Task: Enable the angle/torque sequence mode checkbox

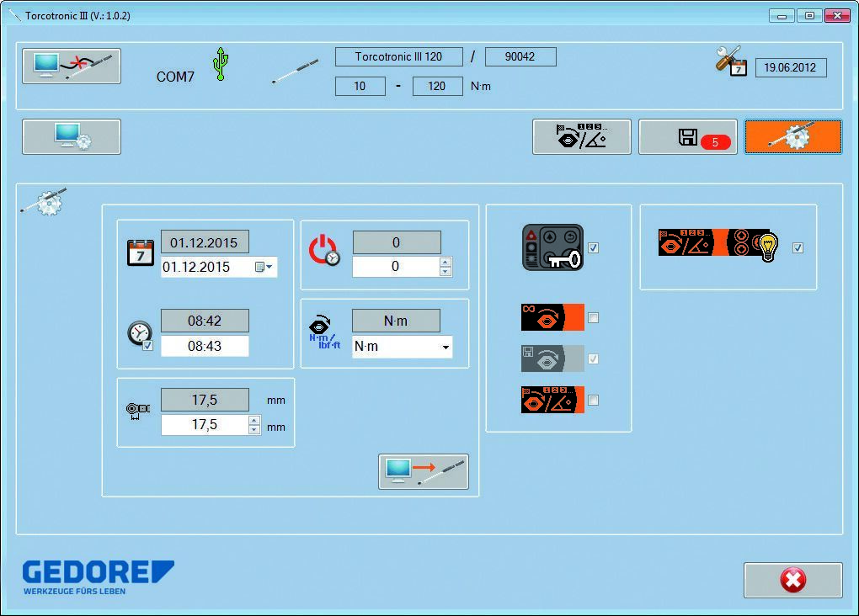Action: [594, 401]
